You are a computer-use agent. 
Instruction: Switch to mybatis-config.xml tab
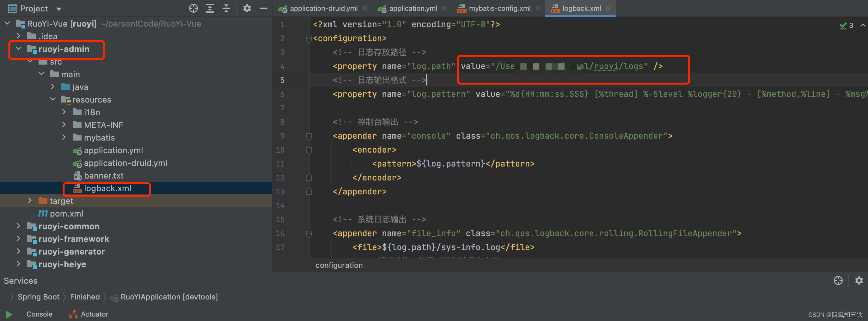(x=500, y=9)
